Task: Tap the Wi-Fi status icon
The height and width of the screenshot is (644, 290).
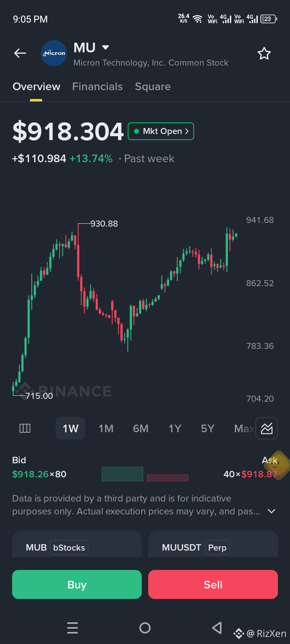Action: pos(197,19)
